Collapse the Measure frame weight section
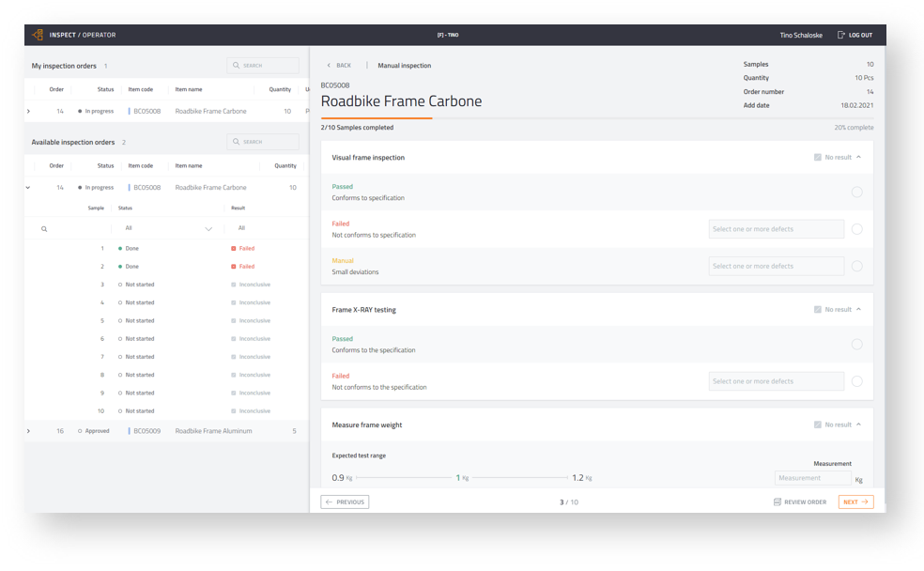Screen dimensions: 924x571 [858, 424]
